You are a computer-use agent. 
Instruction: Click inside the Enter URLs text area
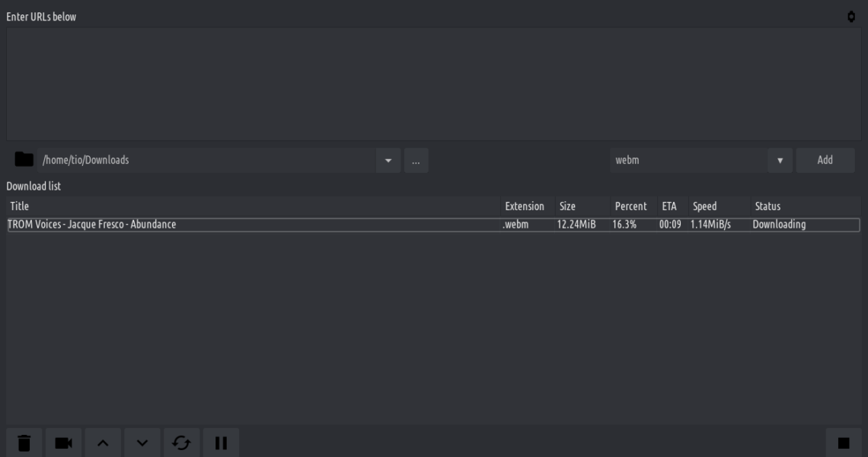pyautogui.click(x=432, y=84)
